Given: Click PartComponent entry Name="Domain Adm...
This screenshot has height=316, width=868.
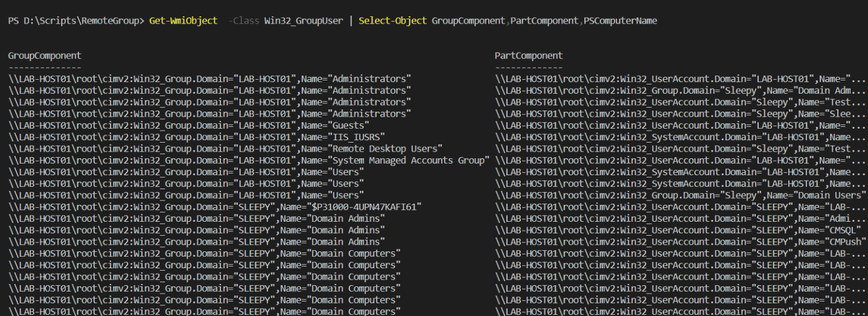Looking at the screenshot, I should click(681, 91).
